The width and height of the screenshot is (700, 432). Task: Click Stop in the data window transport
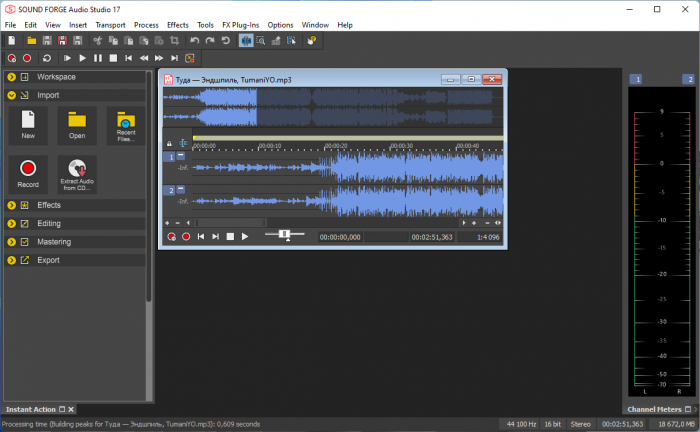(x=230, y=237)
